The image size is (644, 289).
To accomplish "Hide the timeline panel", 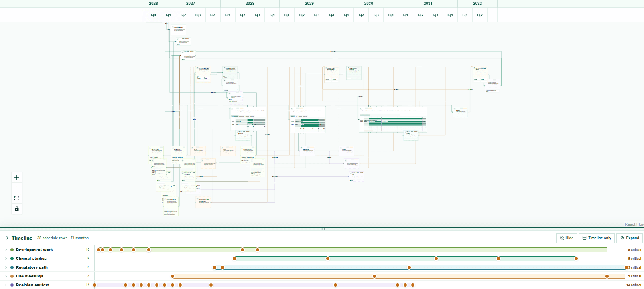I will 567,238.
